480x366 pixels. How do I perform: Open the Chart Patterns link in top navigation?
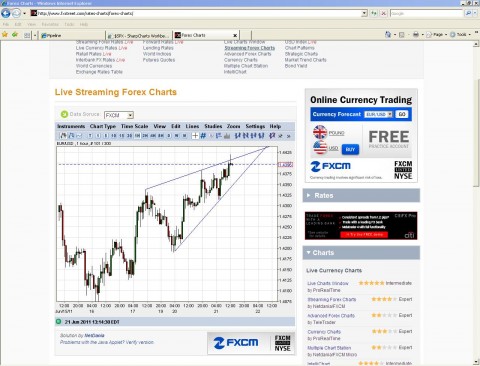tap(300, 48)
